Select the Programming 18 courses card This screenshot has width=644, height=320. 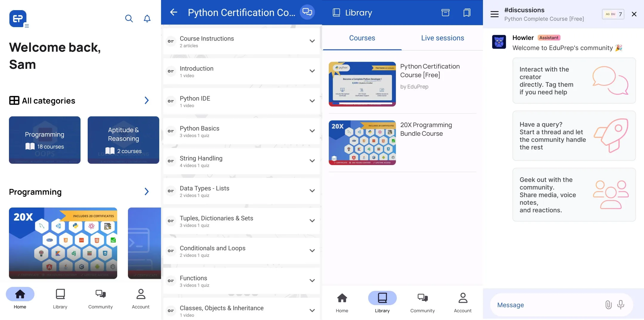[45, 140]
